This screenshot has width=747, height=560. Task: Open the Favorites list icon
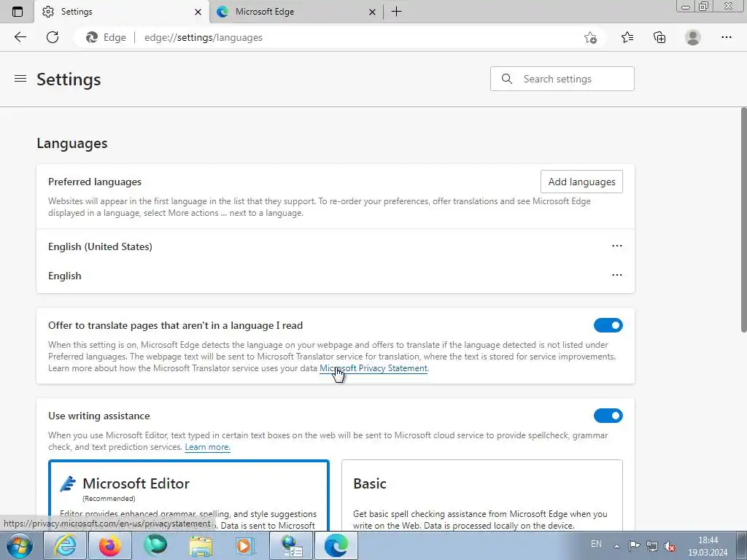(x=627, y=37)
